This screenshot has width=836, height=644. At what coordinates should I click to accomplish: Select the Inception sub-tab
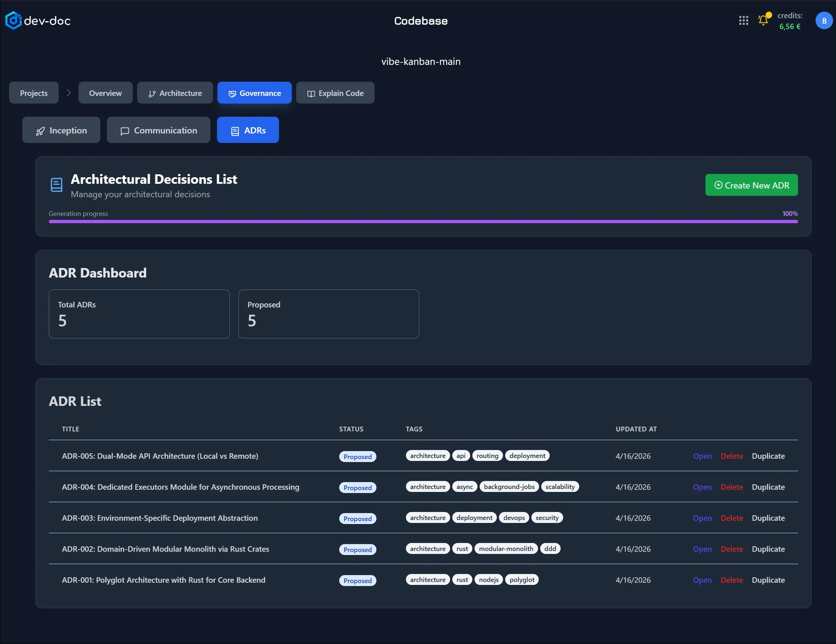[61, 130]
